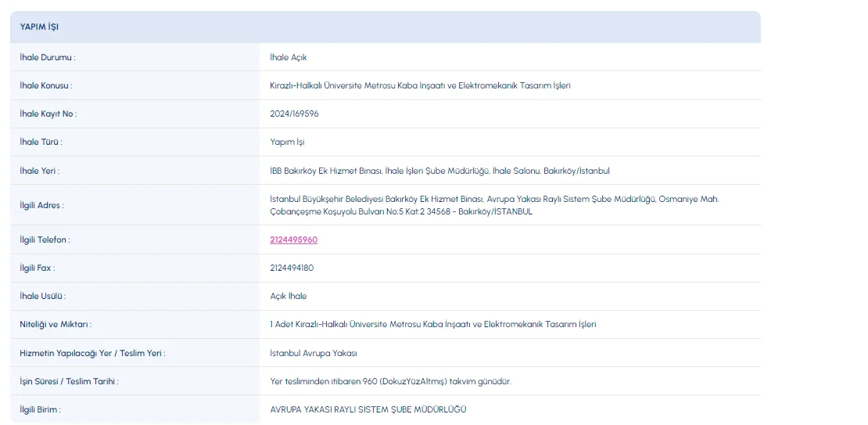Click the İstanbul Avrupa Yakası delivery place

click(x=313, y=353)
